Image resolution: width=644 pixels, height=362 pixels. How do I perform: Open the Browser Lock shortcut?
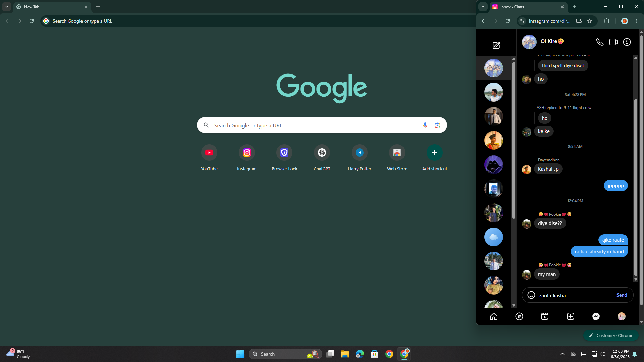coord(284,158)
